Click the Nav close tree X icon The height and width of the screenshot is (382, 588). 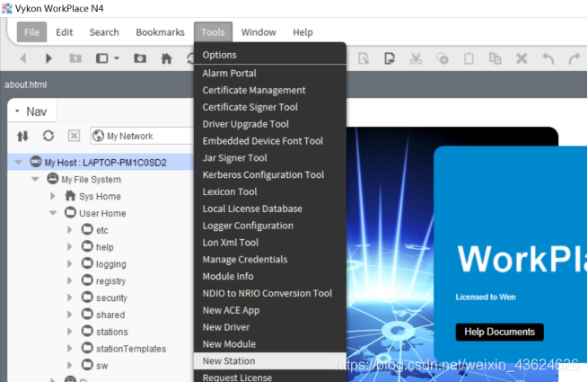[74, 136]
